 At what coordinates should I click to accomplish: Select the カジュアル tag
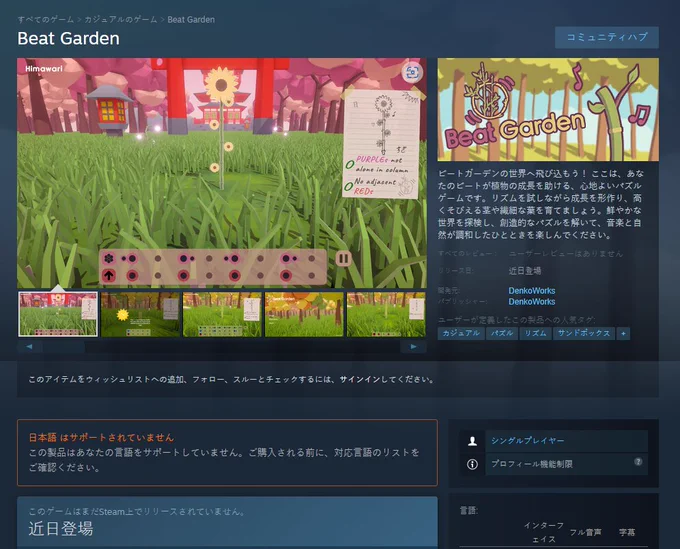tap(461, 333)
